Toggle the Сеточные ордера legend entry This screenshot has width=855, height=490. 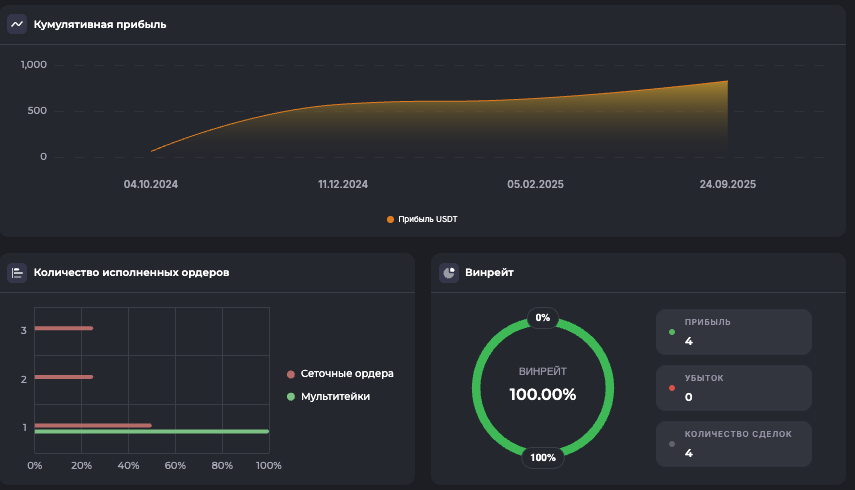click(x=340, y=374)
